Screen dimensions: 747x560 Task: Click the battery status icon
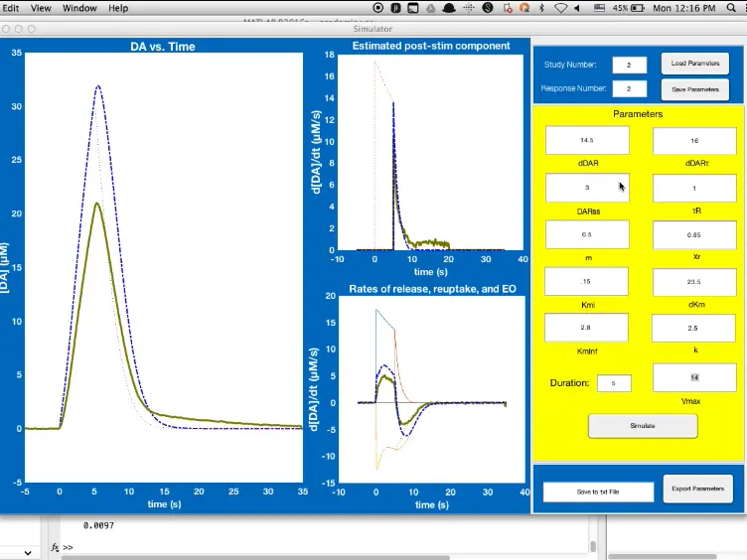click(x=638, y=8)
